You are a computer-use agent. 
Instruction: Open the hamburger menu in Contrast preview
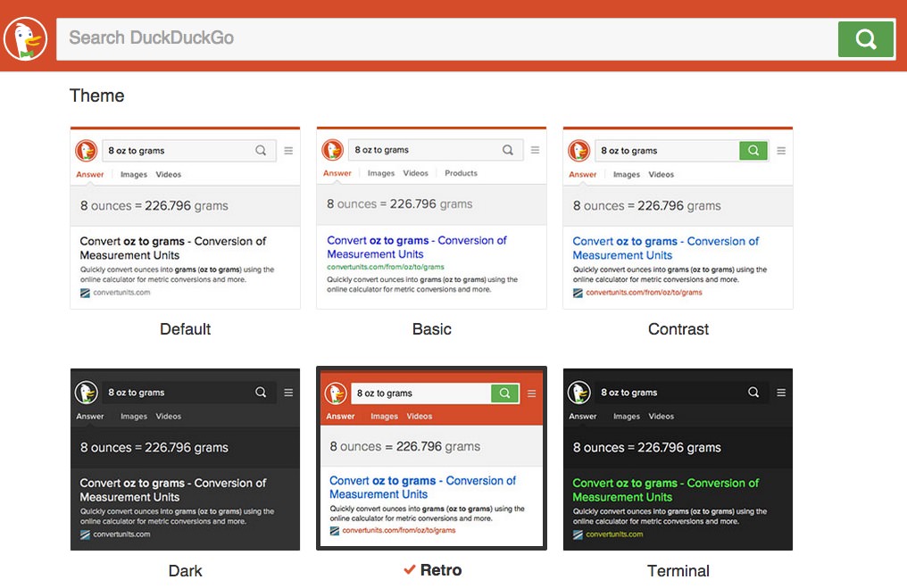click(781, 150)
